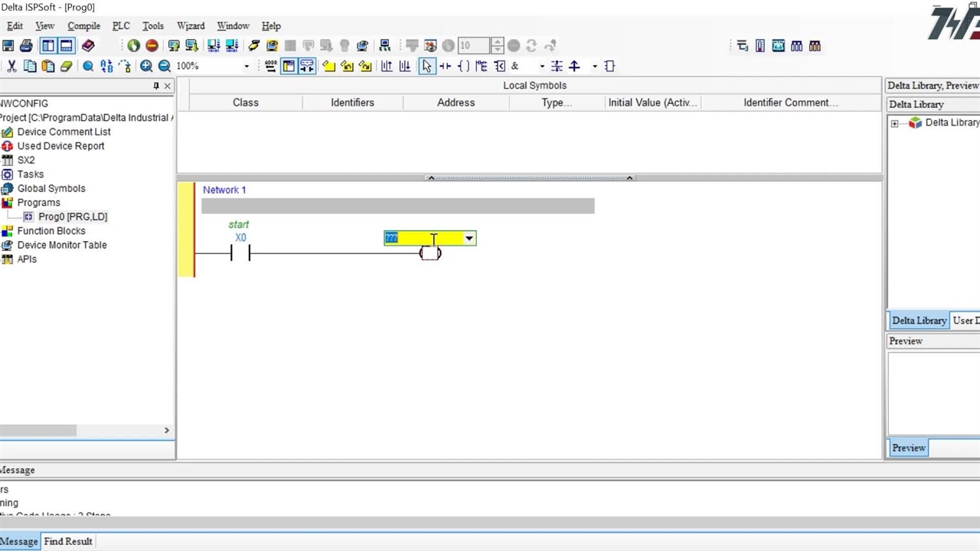The width and height of the screenshot is (980, 551).
Task: Toggle the project workspace panel button
Action: click(48, 46)
